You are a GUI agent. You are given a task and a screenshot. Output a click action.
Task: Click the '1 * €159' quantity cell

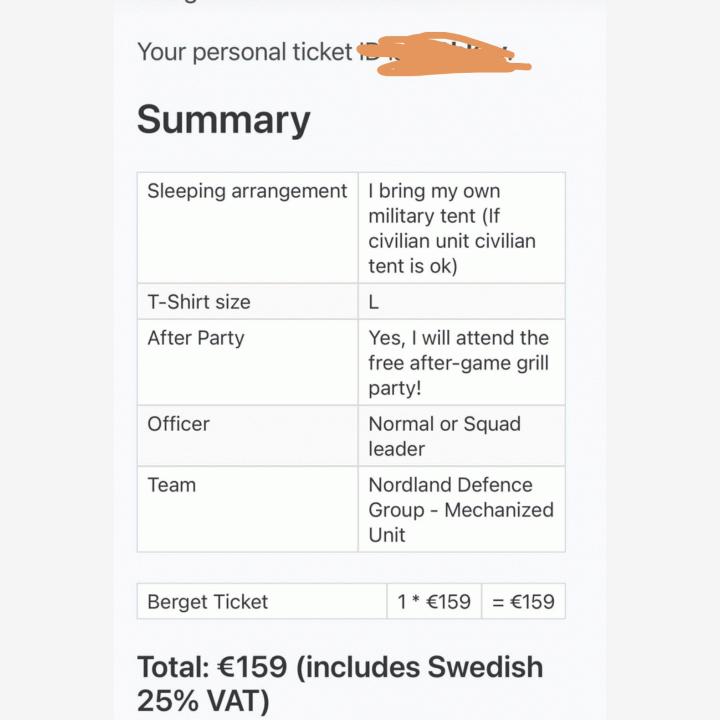pos(433,602)
